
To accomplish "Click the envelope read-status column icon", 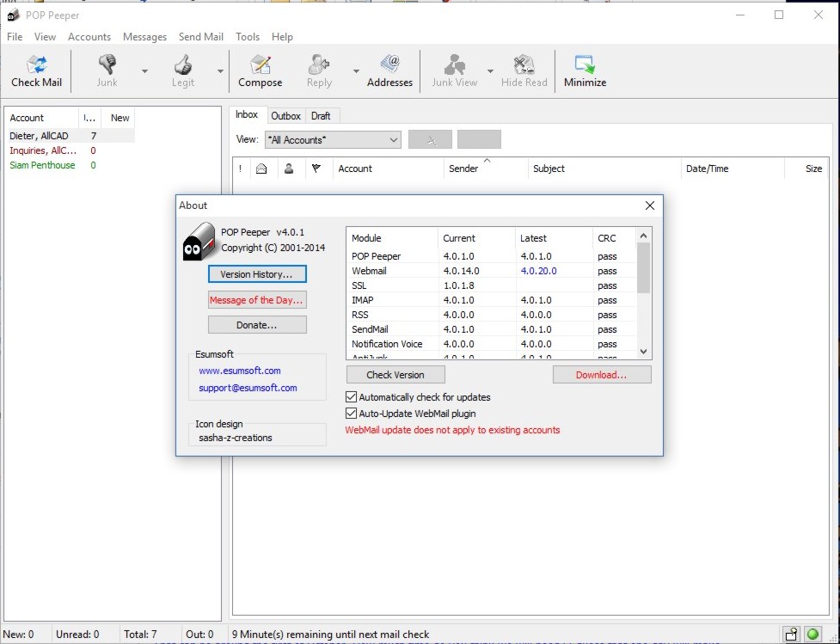I will point(261,169).
